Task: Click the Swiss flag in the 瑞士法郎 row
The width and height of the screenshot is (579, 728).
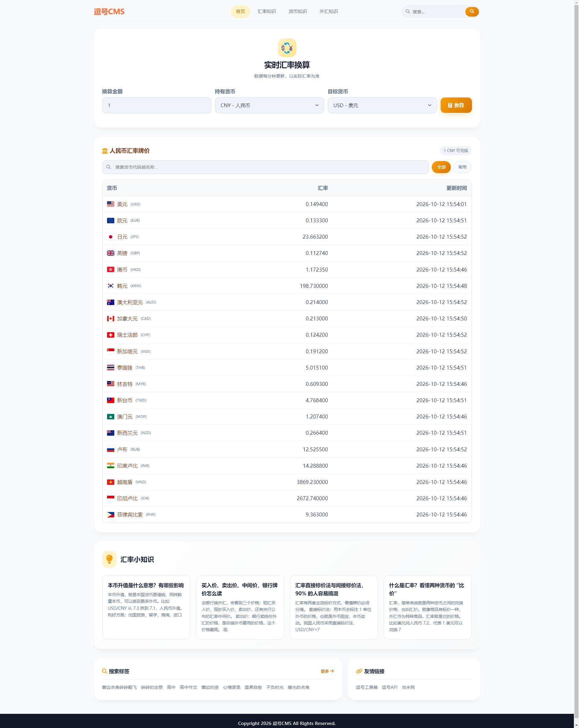Action: (x=111, y=335)
